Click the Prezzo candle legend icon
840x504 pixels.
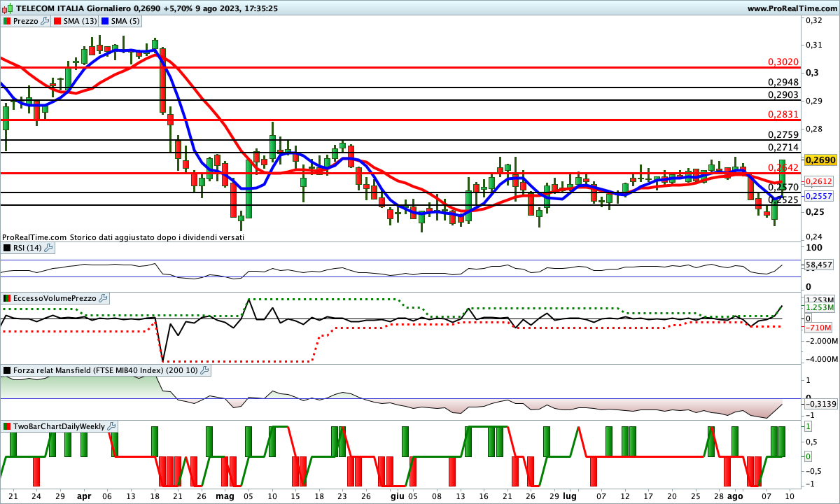pyautogui.click(x=7, y=21)
